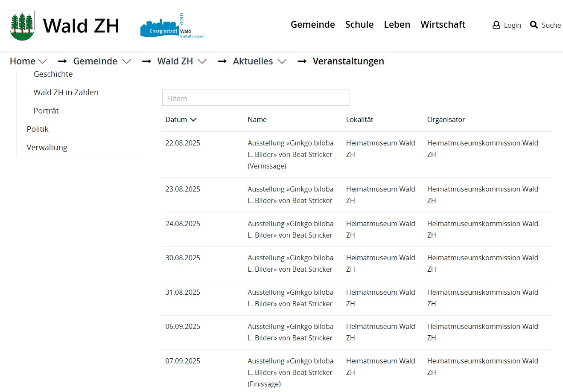Expand the Aktuelles breadcrumb chevron
Image resolution: width=563 pixels, height=392 pixels.
tap(282, 61)
